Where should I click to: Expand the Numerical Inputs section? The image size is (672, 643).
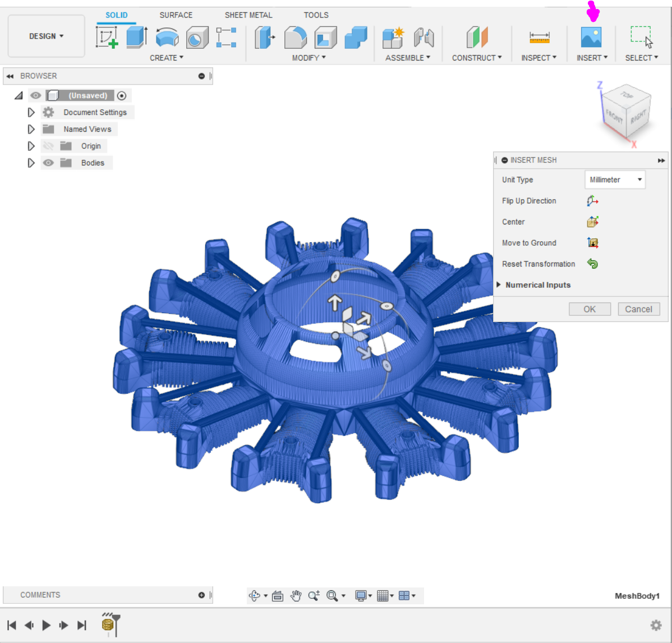(499, 285)
